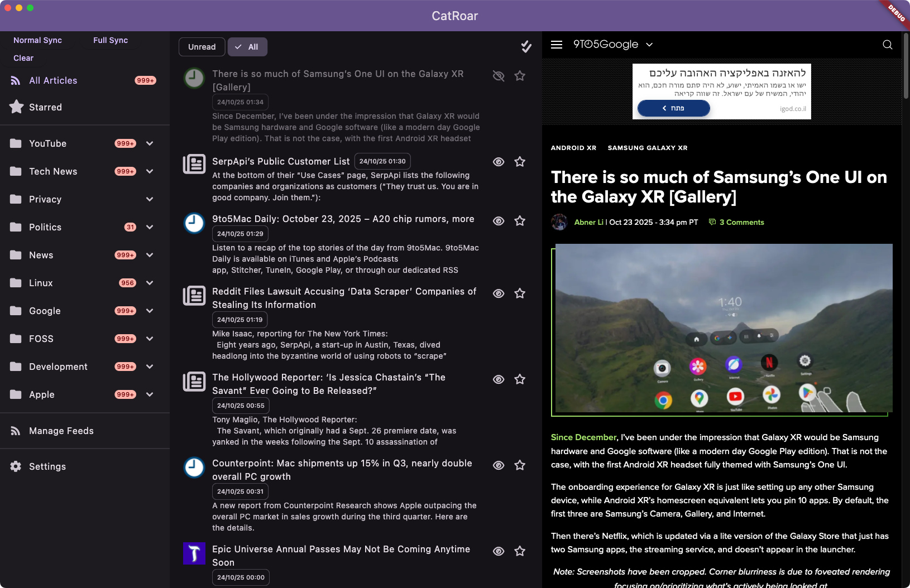Expand the Privacy folder

(150, 199)
